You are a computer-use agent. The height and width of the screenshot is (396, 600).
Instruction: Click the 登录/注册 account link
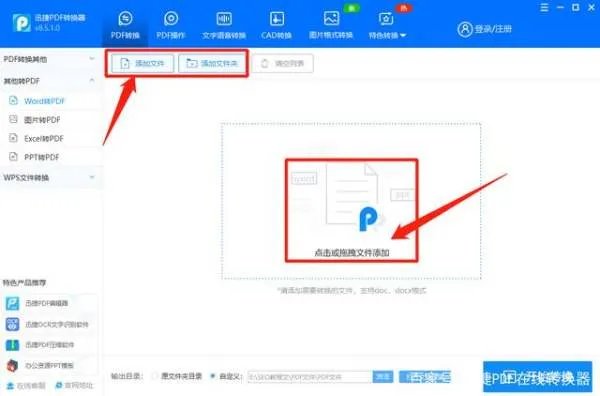coord(484,29)
